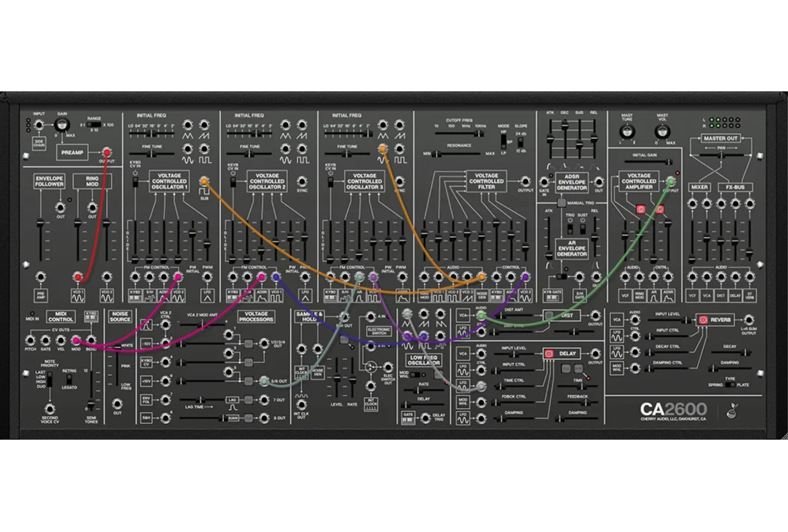Viewport: 788px width, 532px height.
Task: Click VCO 1 sine wave output jack
Action: click(188, 148)
